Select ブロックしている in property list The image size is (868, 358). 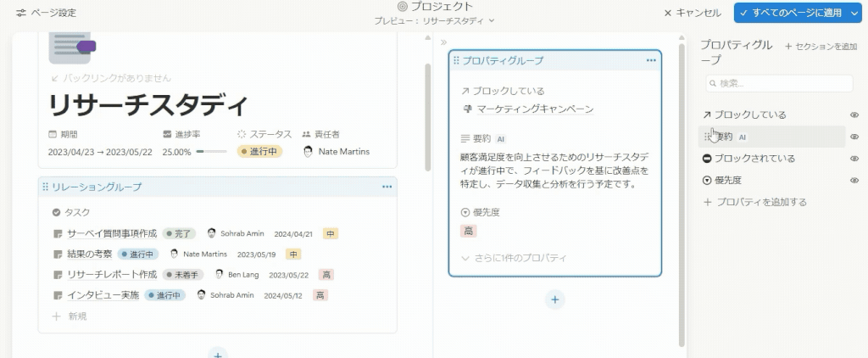pos(750,115)
